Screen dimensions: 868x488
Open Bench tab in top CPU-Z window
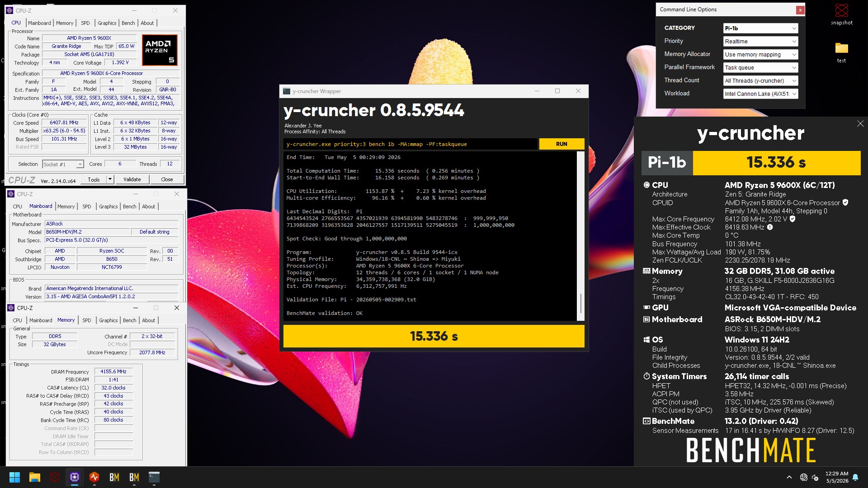point(128,23)
